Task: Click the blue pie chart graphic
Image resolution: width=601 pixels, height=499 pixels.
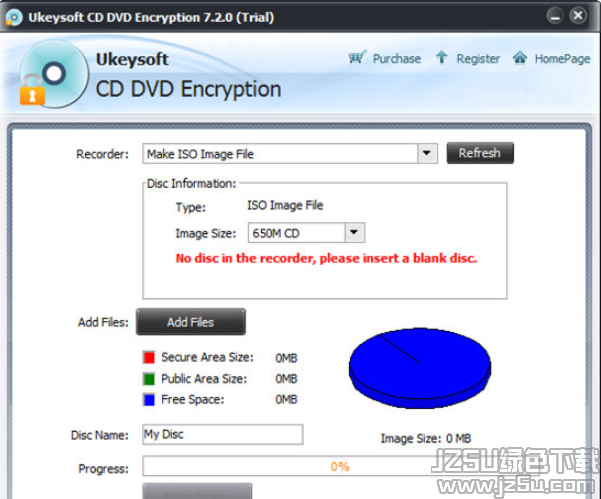Action: click(x=420, y=368)
